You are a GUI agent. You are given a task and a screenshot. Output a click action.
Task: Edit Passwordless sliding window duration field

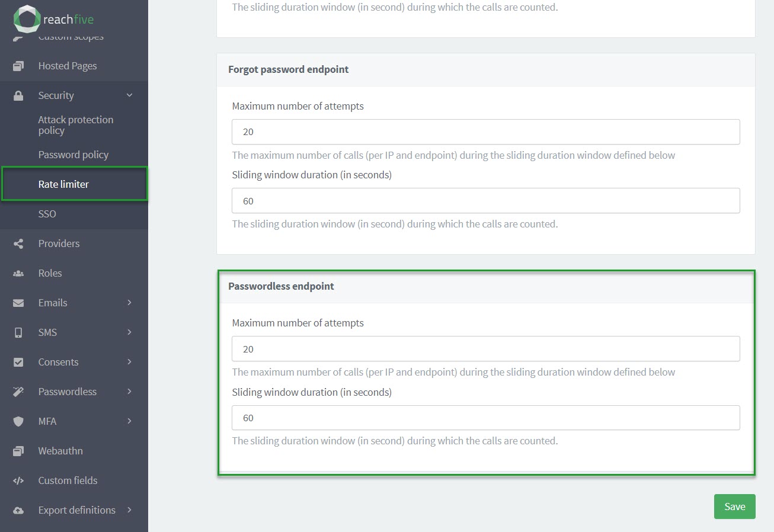[x=486, y=418]
